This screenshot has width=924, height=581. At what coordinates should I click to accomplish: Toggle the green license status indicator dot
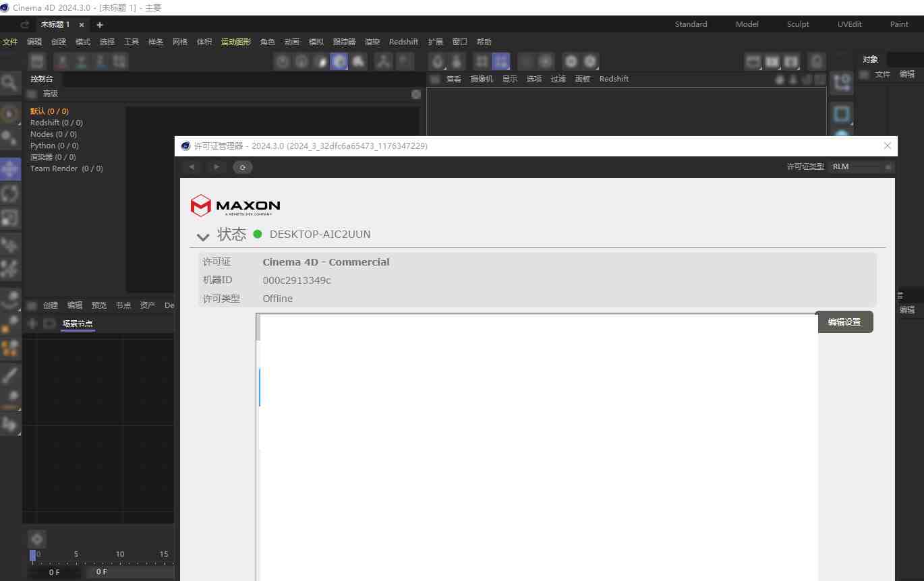257,234
